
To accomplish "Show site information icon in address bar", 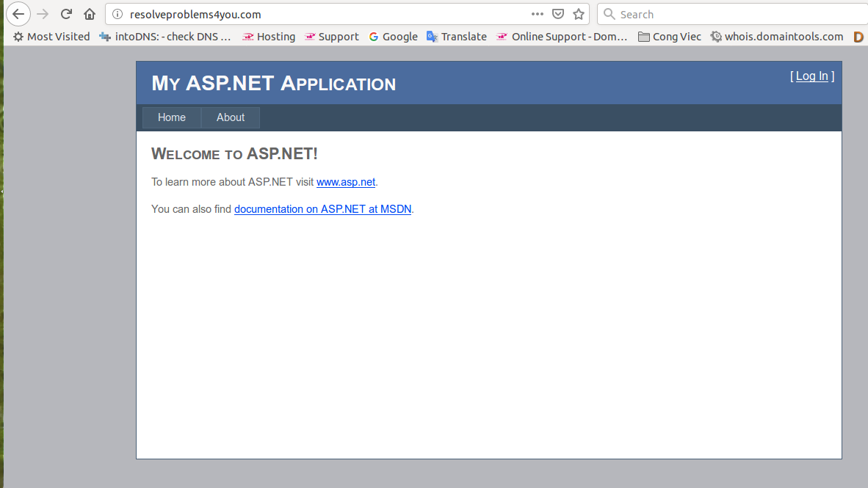I will 117,14.
